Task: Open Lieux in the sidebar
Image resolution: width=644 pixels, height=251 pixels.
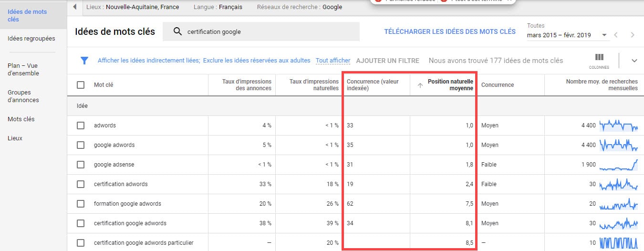Action: 15,138
